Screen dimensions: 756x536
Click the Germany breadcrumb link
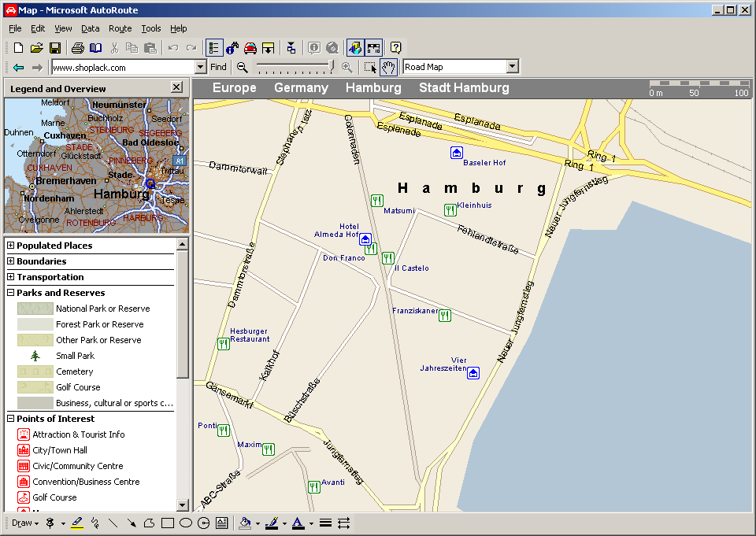pyautogui.click(x=301, y=87)
